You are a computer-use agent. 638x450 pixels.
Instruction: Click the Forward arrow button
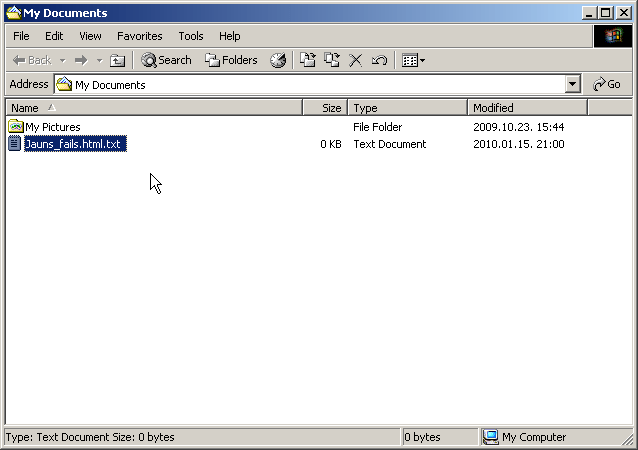click(81, 61)
